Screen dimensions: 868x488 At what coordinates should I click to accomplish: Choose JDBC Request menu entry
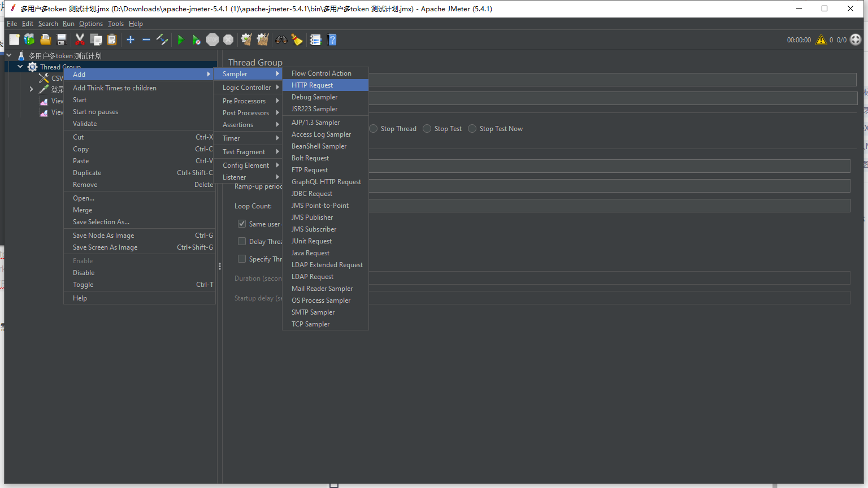point(325,194)
